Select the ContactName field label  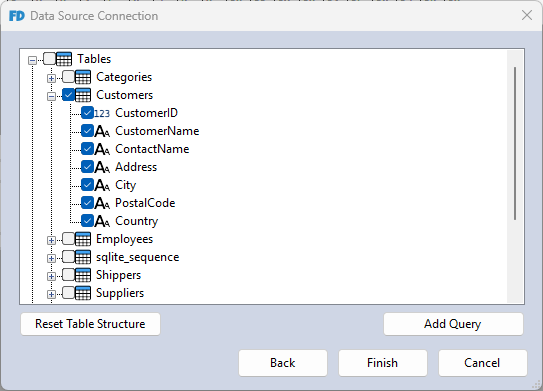tap(152, 149)
